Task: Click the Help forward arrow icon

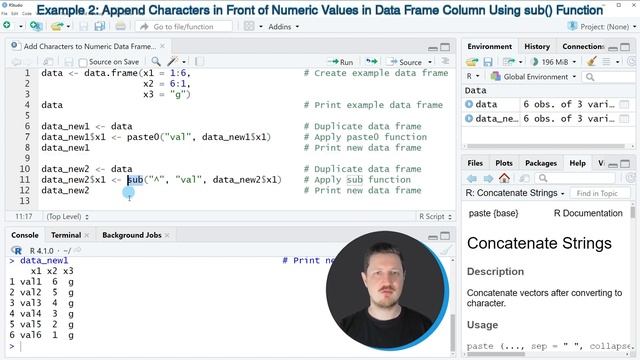Action: coord(488,178)
